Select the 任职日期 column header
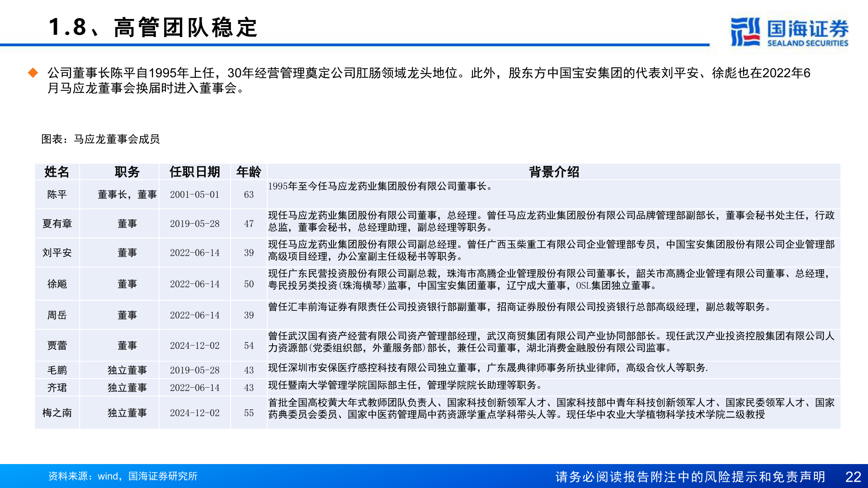 tap(194, 172)
